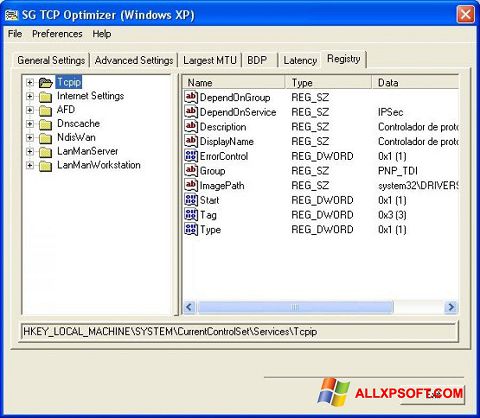Sort the list by Name column
The image size is (480, 418).
point(234,82)
